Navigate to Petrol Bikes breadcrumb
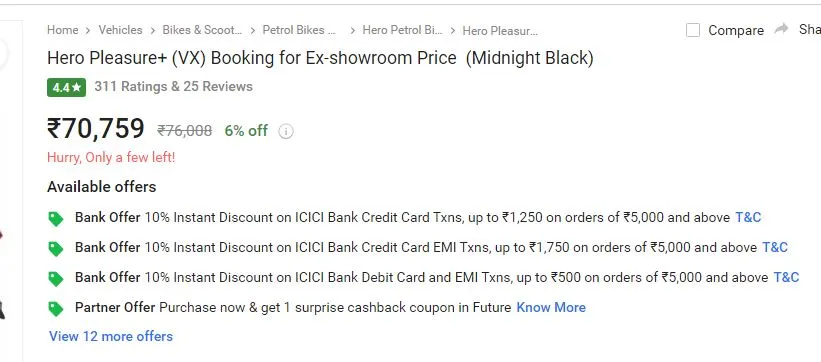 (x=299, y=30)
